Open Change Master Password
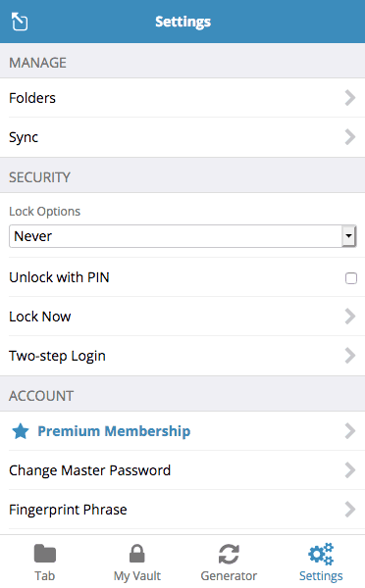This screenshot has width=365, height=588. pyautogui.click(x=182, y=469)
